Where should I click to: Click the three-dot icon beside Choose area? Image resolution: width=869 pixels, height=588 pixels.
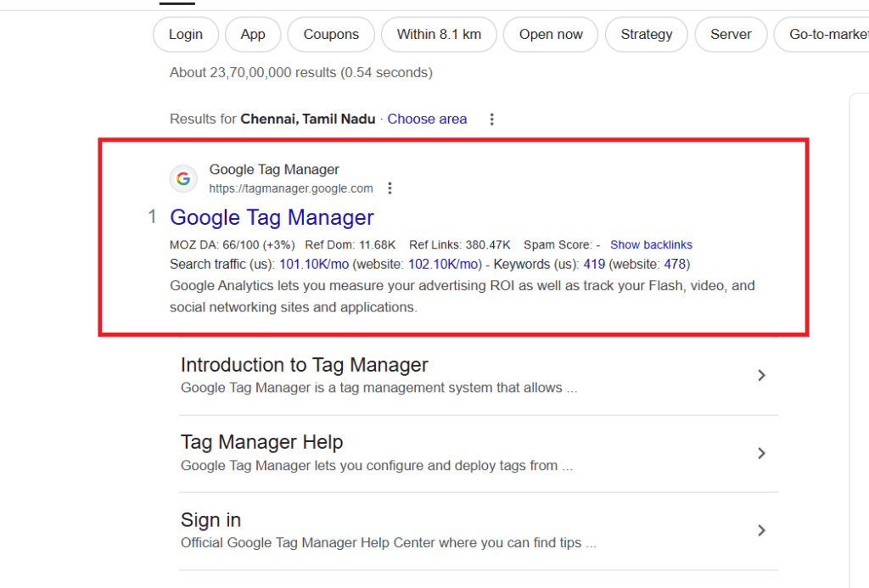point(491,119)
